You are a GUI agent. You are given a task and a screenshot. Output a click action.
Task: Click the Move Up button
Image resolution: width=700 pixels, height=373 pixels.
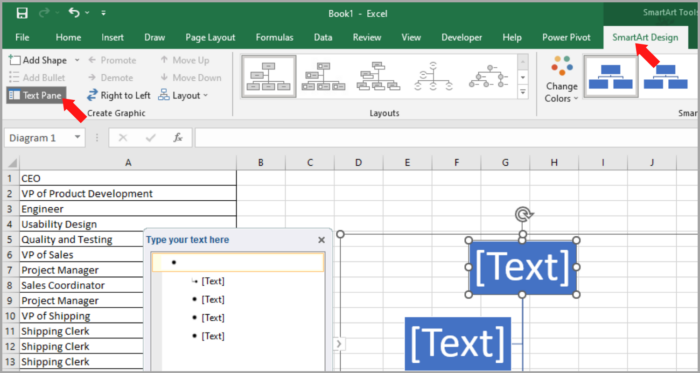tap(184, 60)
